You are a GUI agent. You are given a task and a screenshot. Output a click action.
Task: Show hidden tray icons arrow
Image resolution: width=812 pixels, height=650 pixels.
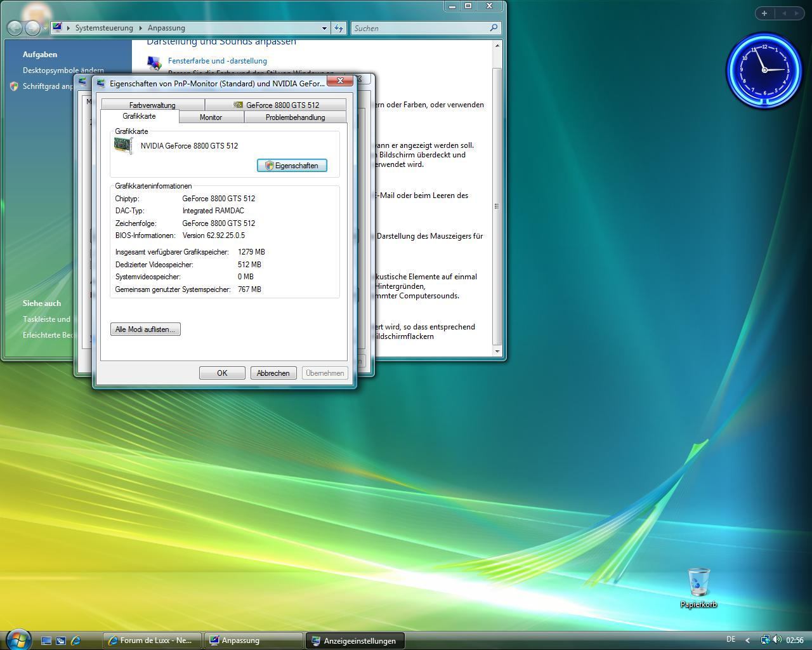[x=747, y=640]
